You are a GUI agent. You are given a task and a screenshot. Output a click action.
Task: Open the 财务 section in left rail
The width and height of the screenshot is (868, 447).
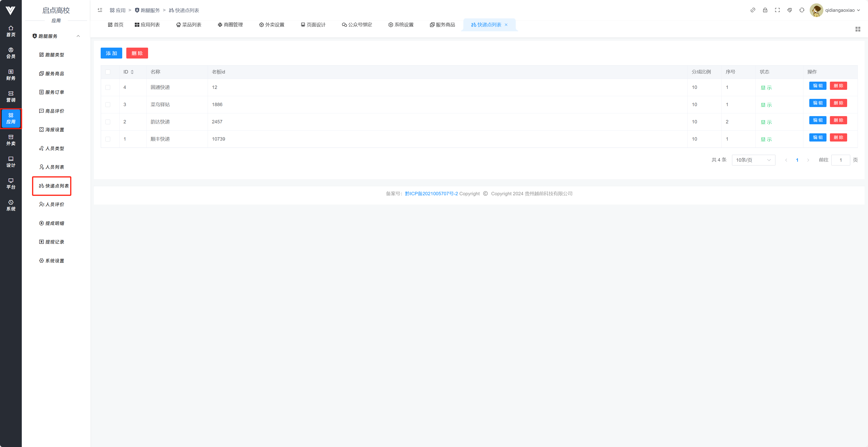pos(11,75)
